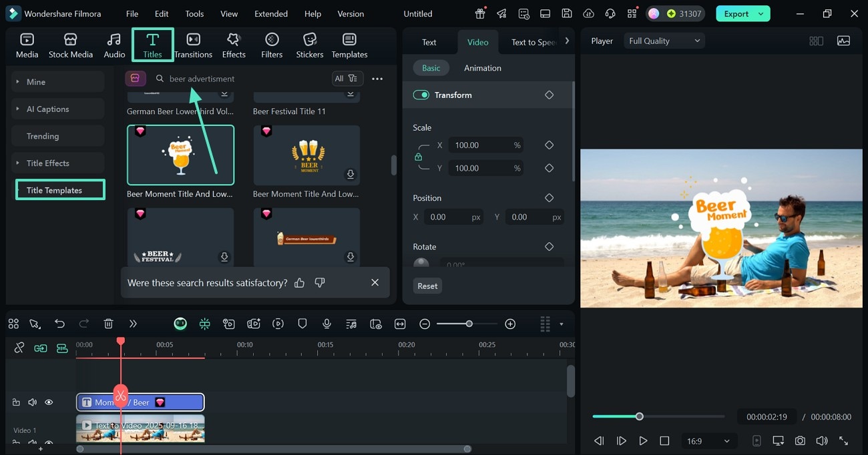Viewport: 868px width, 455px height.
Task: Click the voiceover microphone icon
Action: [327, 324]
